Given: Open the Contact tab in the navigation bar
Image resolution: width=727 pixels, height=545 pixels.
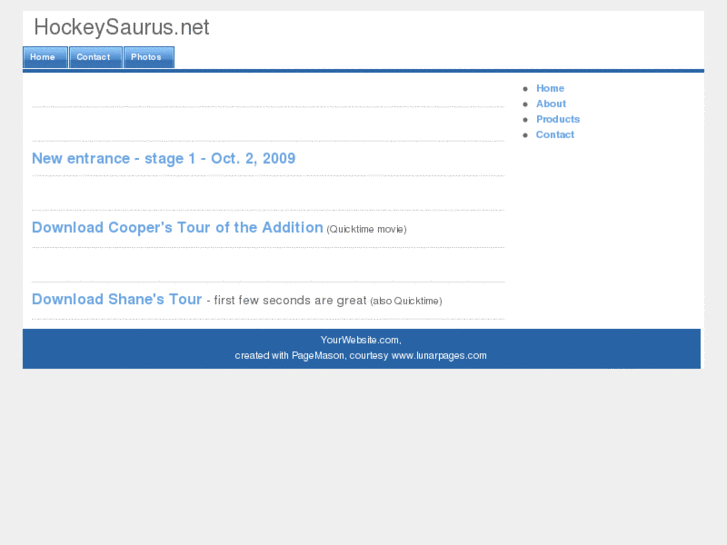Looking at the screenshot, I should [96, 57].
